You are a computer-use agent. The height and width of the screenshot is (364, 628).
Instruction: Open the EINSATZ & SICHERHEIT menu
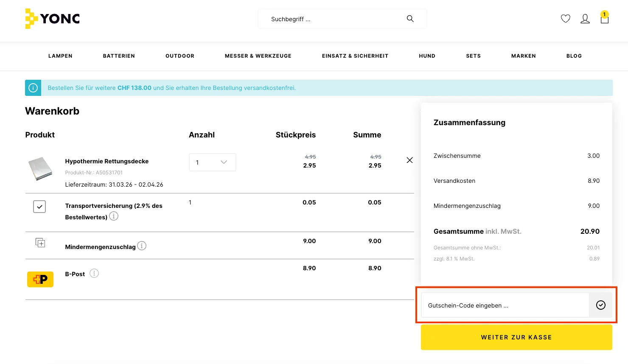click(355, 56)
